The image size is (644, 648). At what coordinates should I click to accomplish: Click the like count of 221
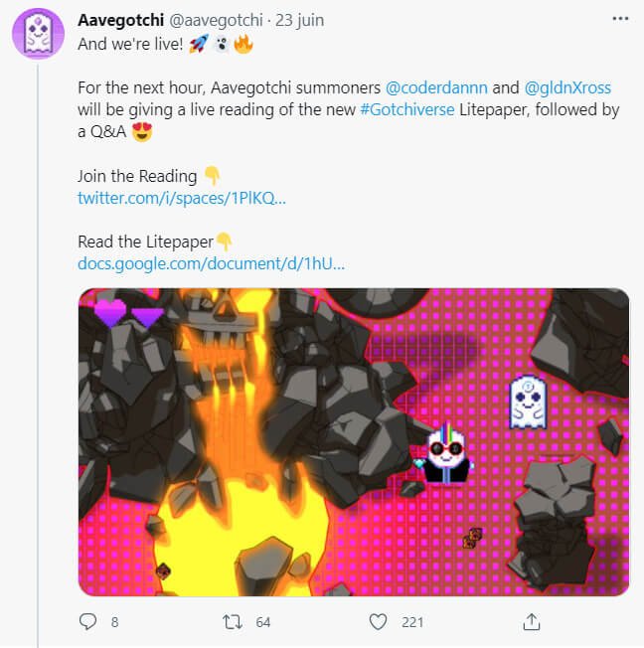412,622
